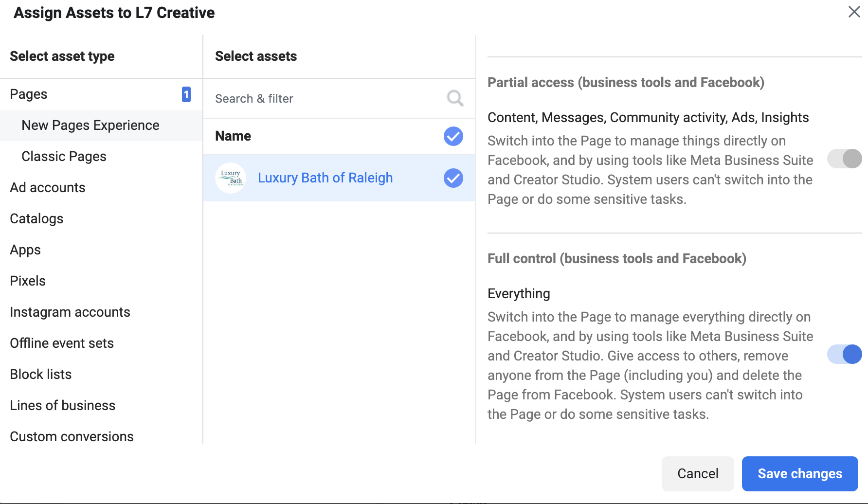The image size is (868, 504).
Task: Select Instagram accounts asset type
Action: coord(70,312)
